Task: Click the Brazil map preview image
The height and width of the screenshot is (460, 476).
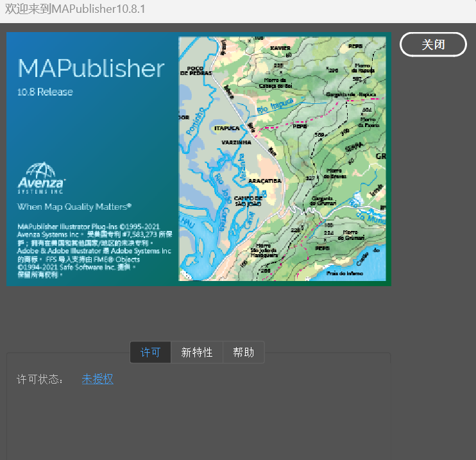Action: coord(282,159)
